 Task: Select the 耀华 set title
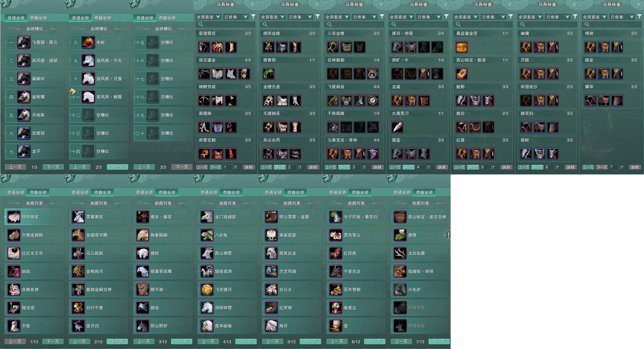589,87
